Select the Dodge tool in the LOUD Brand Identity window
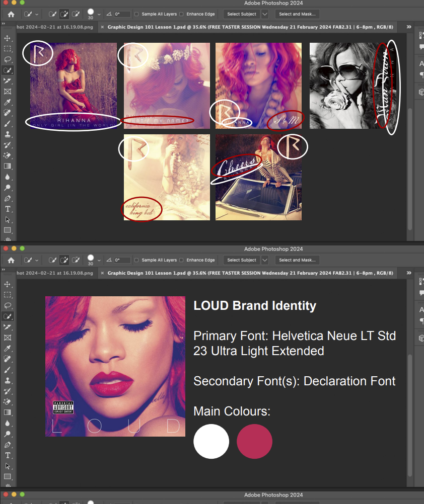The height and width of the screenshot is (504, 424). tap(8, 434)
